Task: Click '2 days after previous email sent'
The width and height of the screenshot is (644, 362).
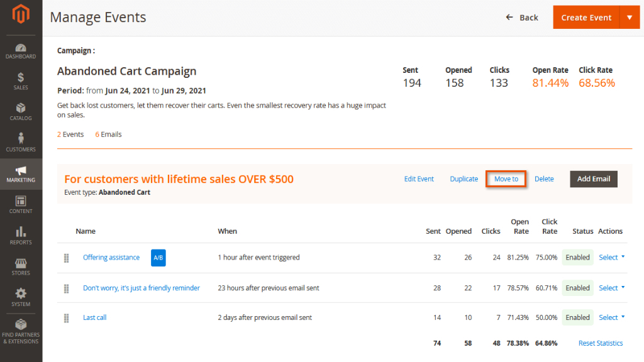Action: point(265,317)
